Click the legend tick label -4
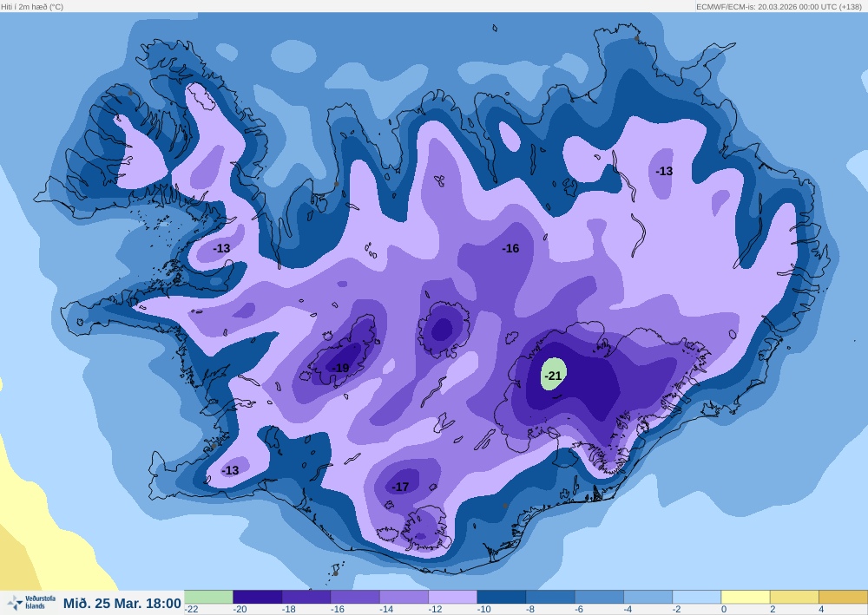 [628, 610]
